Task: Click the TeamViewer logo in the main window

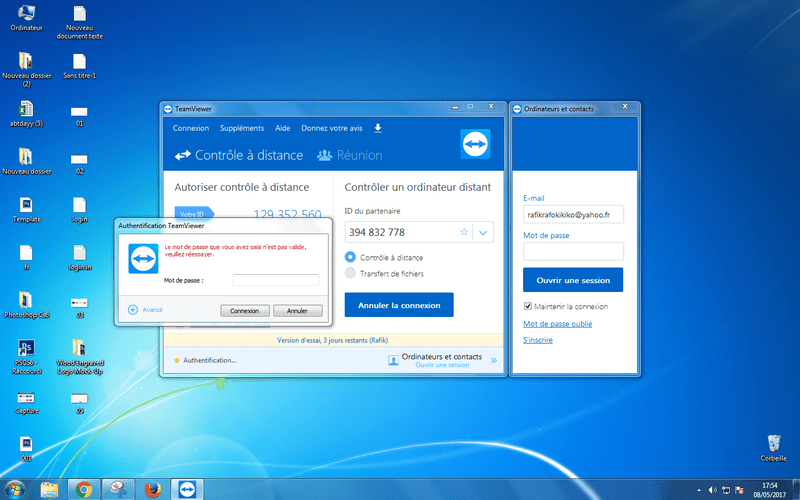Action: (x=474, y=144)
